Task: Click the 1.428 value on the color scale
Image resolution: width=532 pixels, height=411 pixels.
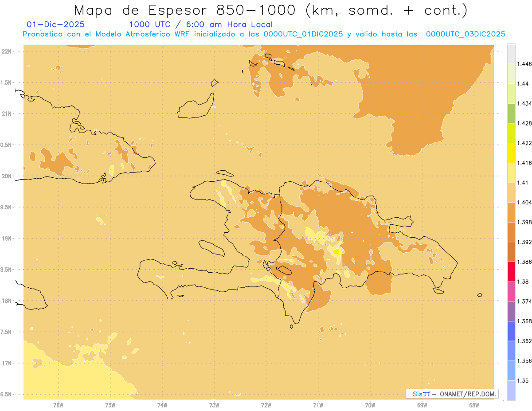Action: [524, 123]
